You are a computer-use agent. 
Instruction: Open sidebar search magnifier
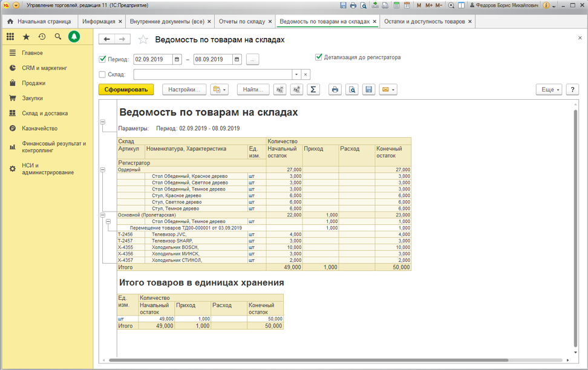click(57, 36)
